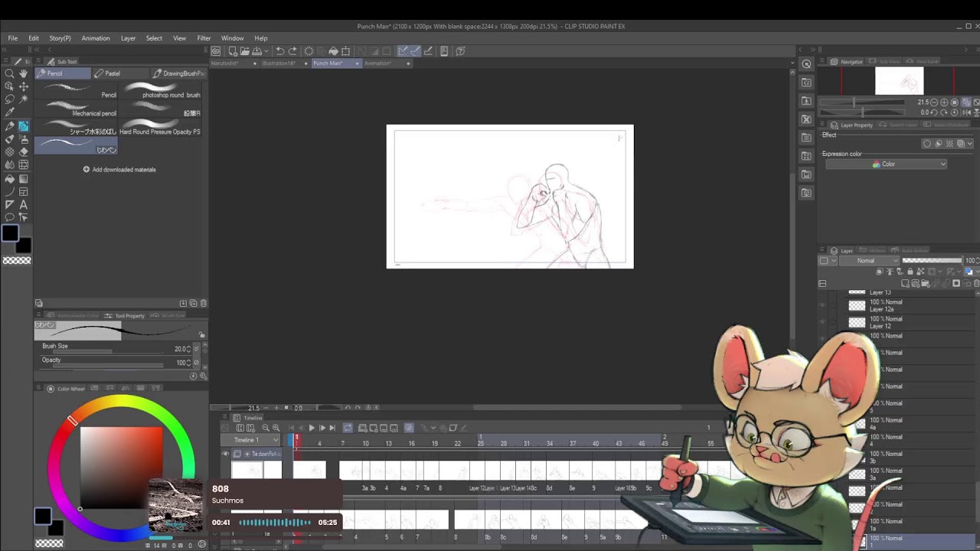Select the Eyedropper tool
The image size is (980, 551).
tap(9, 112)
